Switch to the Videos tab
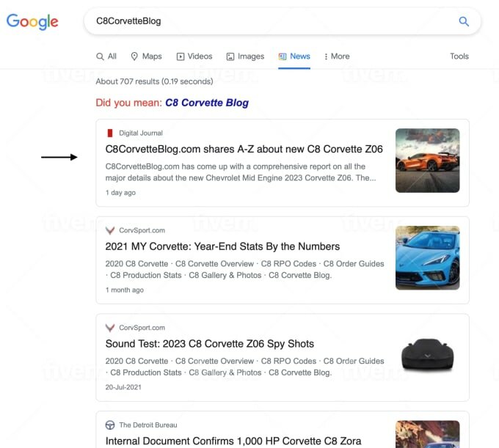Image resolution: width=499 pixels, height=448 pixels. click(194, 56)
